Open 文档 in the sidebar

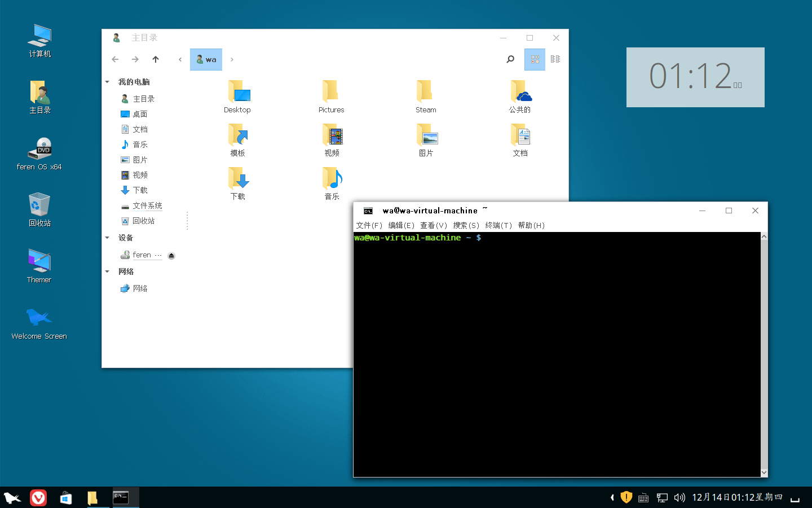pyautogui.click(x=134, y=129)
